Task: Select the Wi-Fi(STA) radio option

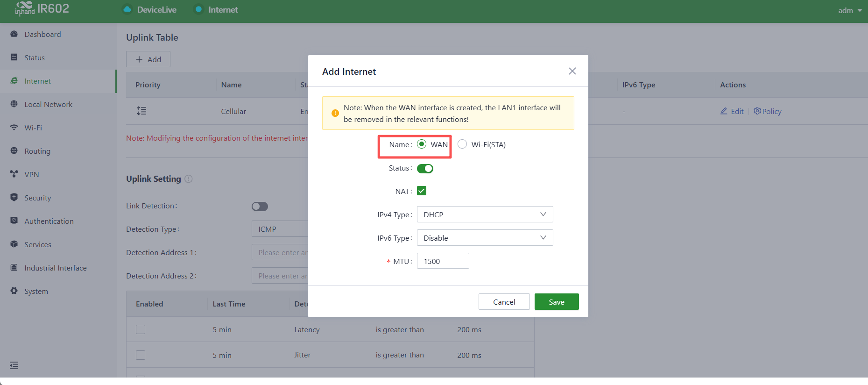Action: click(462, 144)
